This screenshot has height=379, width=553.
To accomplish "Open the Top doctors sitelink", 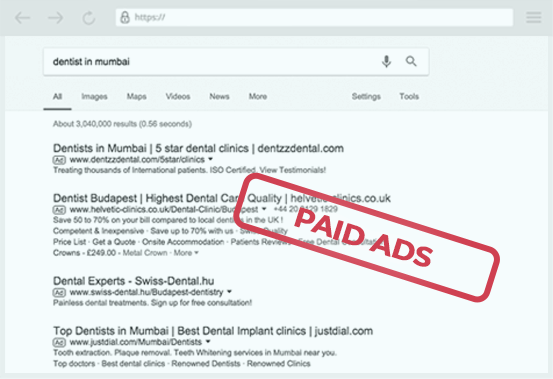I will click(x=74, y=364).
